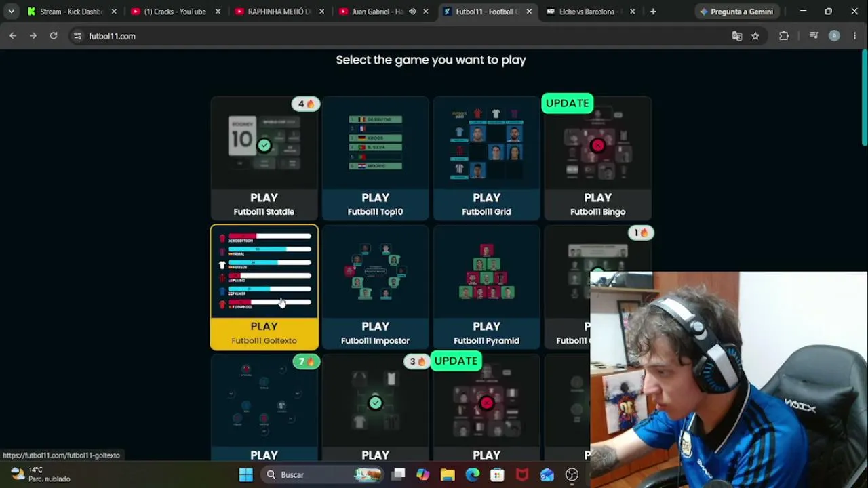The image size is (868, 488).
Task: Open the media controls icon in toolbar
Action: 814,36
